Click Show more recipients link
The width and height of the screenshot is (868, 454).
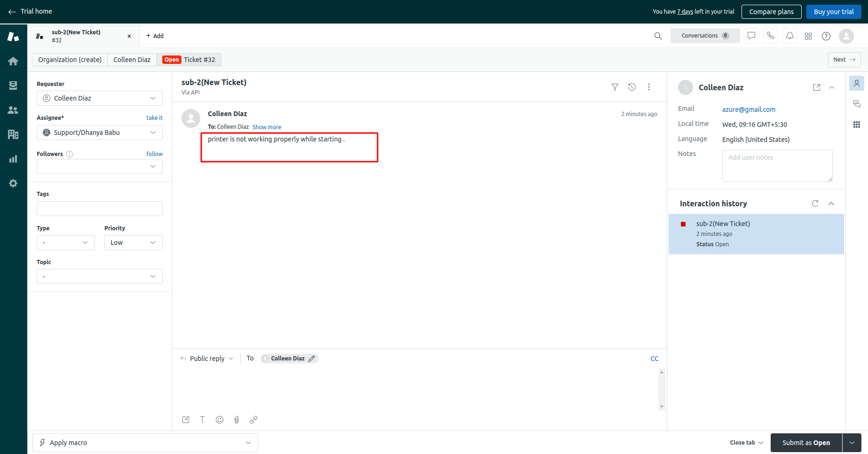click(x=267, y=127)
